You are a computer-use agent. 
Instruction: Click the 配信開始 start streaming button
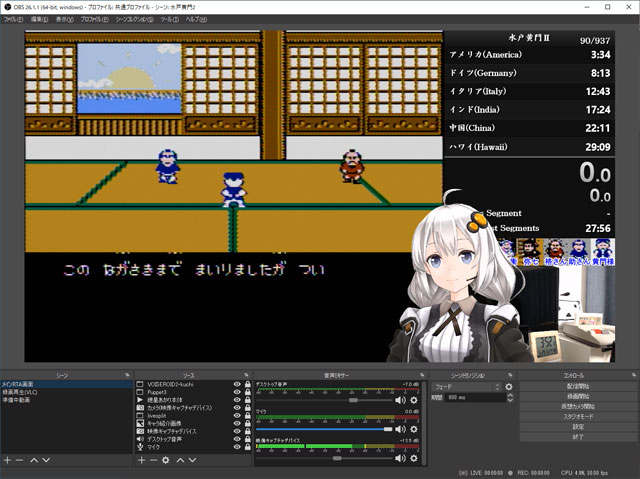[578, 385]
